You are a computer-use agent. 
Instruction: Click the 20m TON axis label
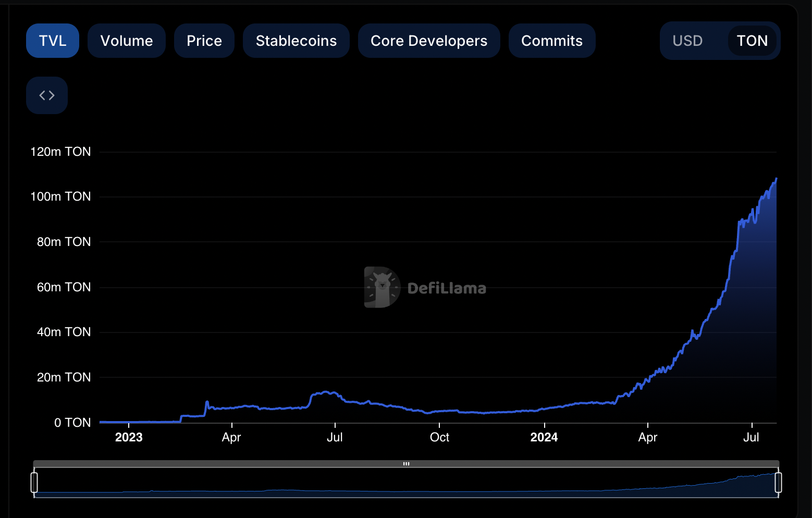coord(64,377)
